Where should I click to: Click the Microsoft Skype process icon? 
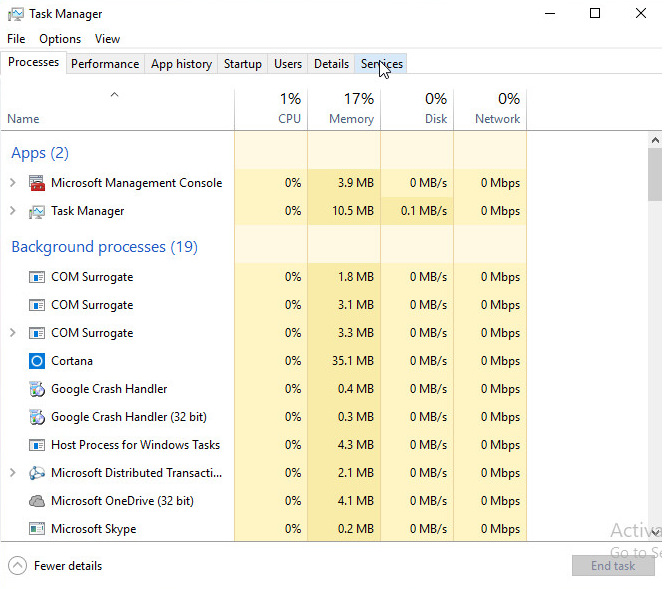click(x=37, y=529)
